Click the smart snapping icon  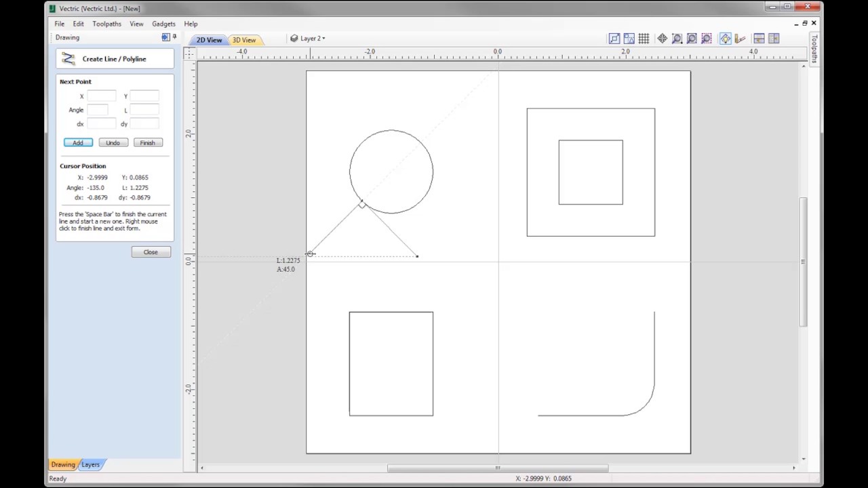[x=629, y=39]
